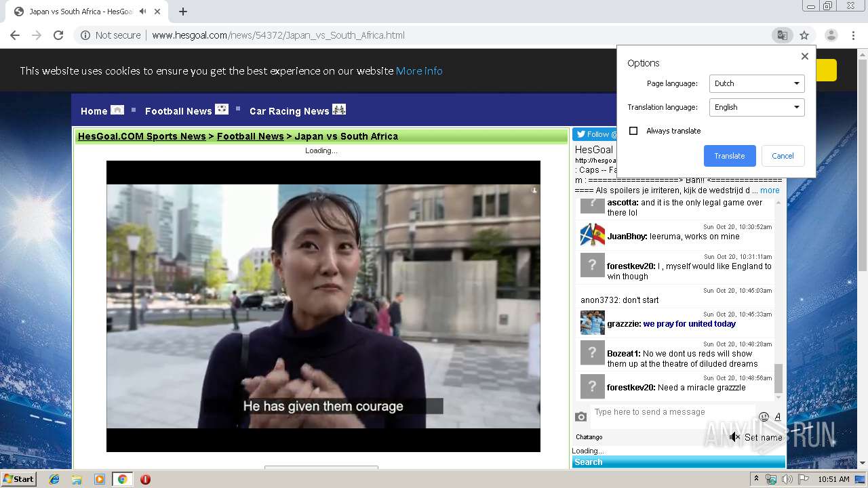Open the chat text formatting A icon

pos(778,417)
